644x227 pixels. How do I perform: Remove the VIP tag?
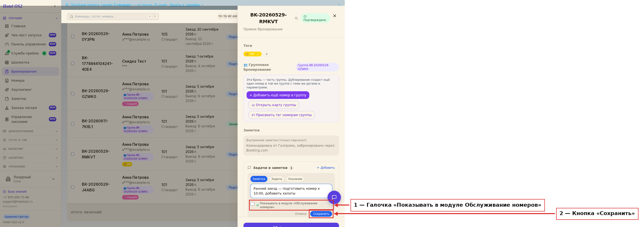(x=258, y=54)
